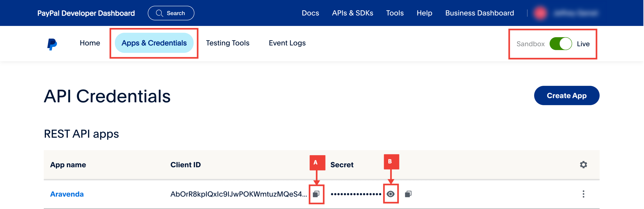Switch to the Testing Tools tab
This screenshot has width=644, height=209.
[227, 43]
